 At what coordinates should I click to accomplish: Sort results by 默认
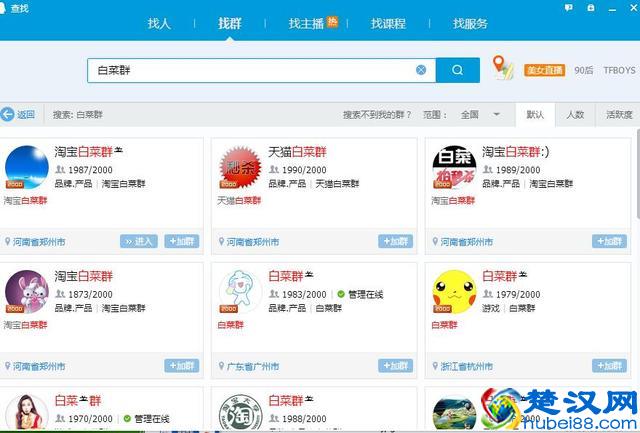(x=535, y=115)
